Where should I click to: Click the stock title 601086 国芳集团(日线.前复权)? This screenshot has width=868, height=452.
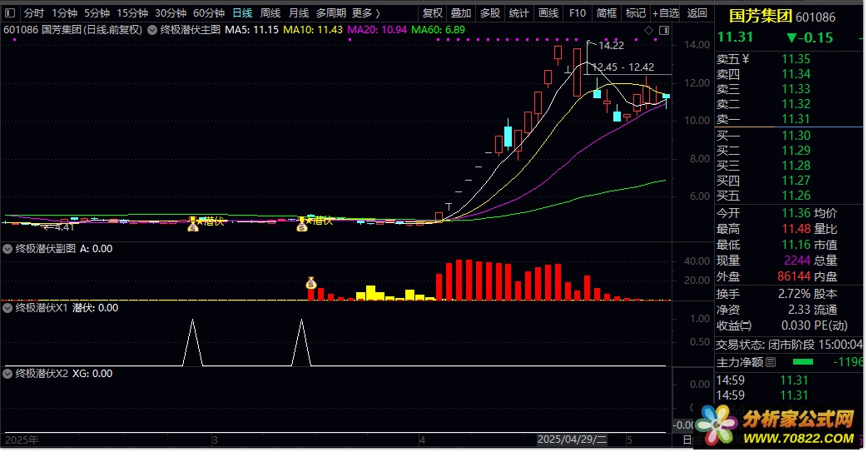(x=72, y=30)
